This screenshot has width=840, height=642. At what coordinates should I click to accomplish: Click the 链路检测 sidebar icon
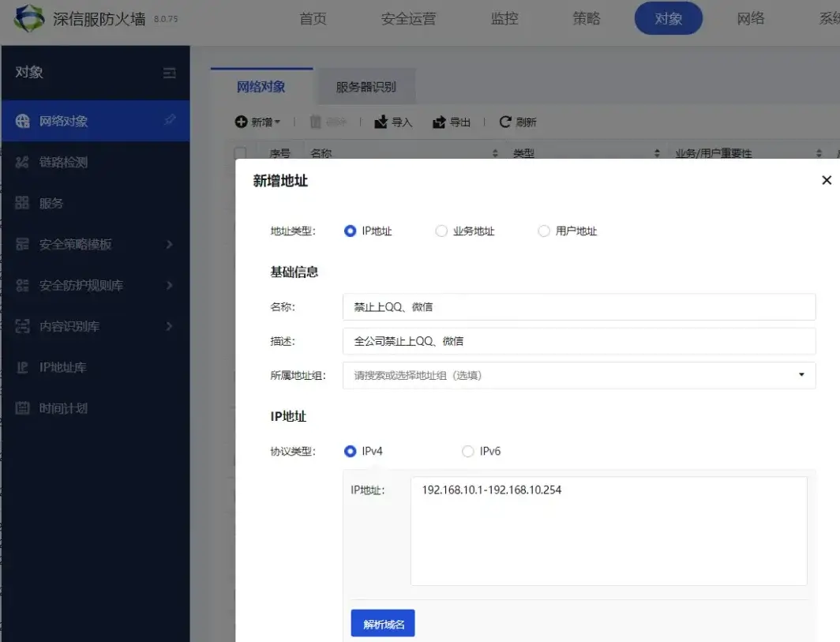point(22,162)
